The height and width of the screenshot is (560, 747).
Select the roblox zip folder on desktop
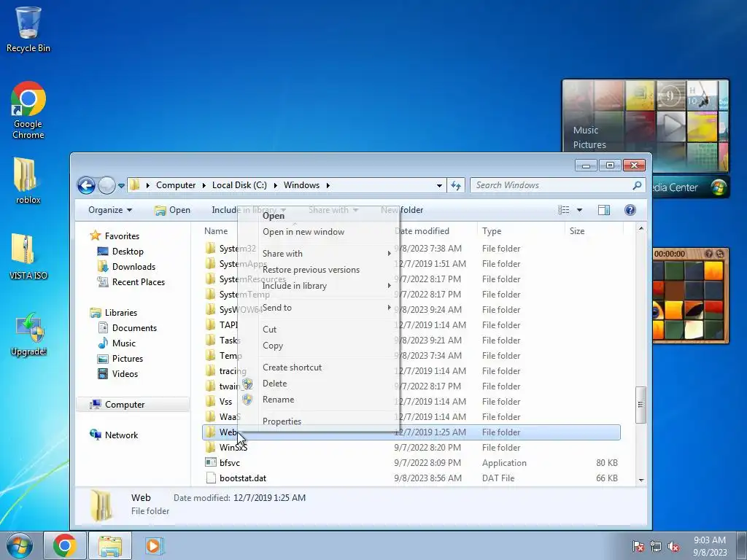tap(28, 181)
